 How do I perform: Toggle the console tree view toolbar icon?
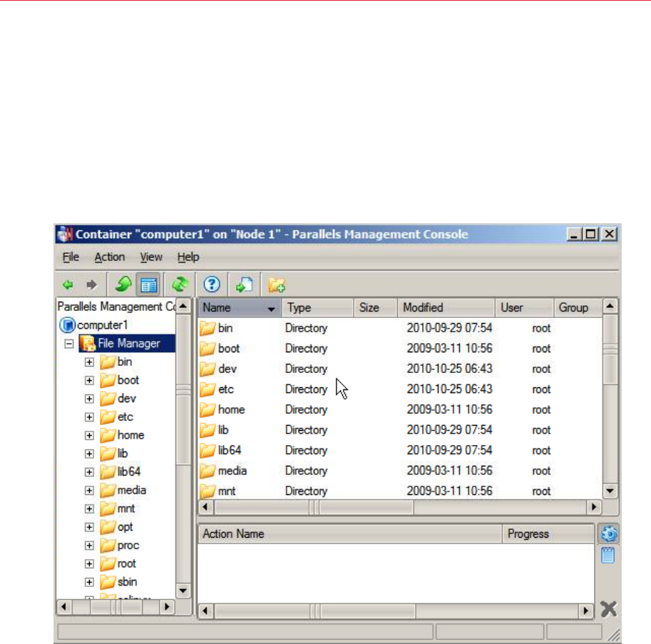(148, 285)
